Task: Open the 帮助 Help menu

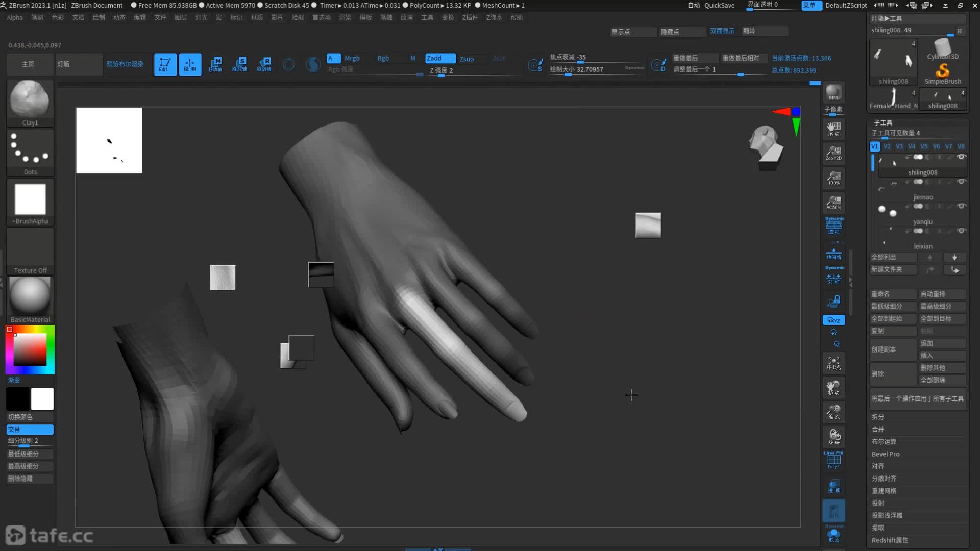Action: 517,17
